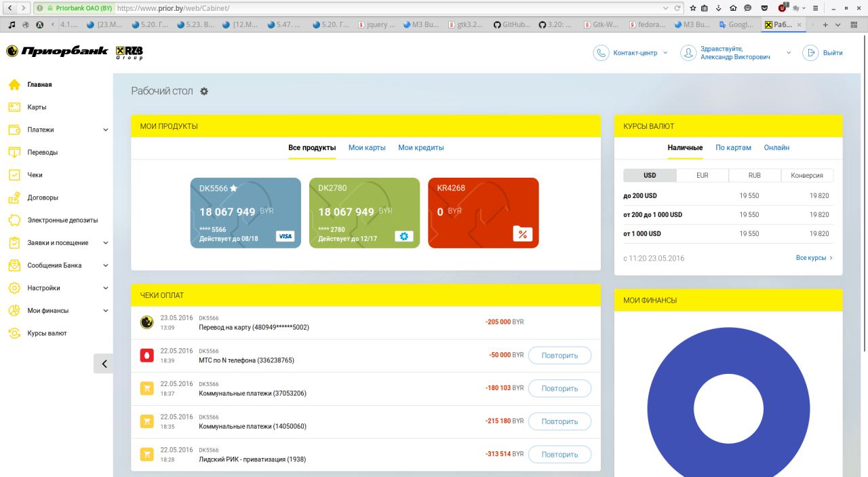This screenshot has height=477, width=868.
Task: Click the Платежи wallet sidebar icon
Action: click(x=14, y=130)
